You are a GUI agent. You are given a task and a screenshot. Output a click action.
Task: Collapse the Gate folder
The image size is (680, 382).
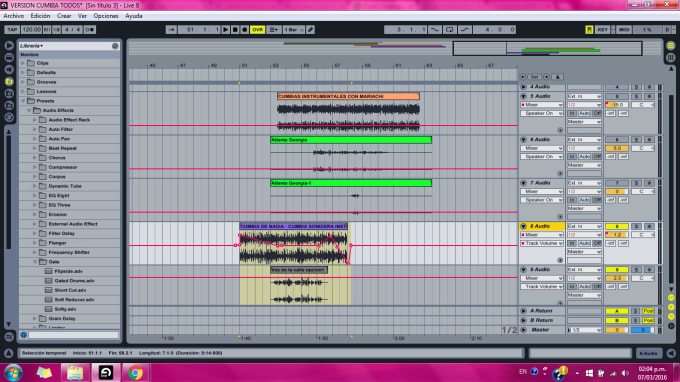coord(35,262)
